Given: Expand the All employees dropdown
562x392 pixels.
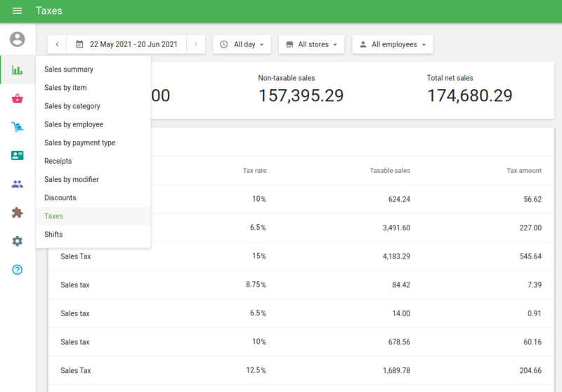Looking at the screenshot, I should tap(393, 44).
